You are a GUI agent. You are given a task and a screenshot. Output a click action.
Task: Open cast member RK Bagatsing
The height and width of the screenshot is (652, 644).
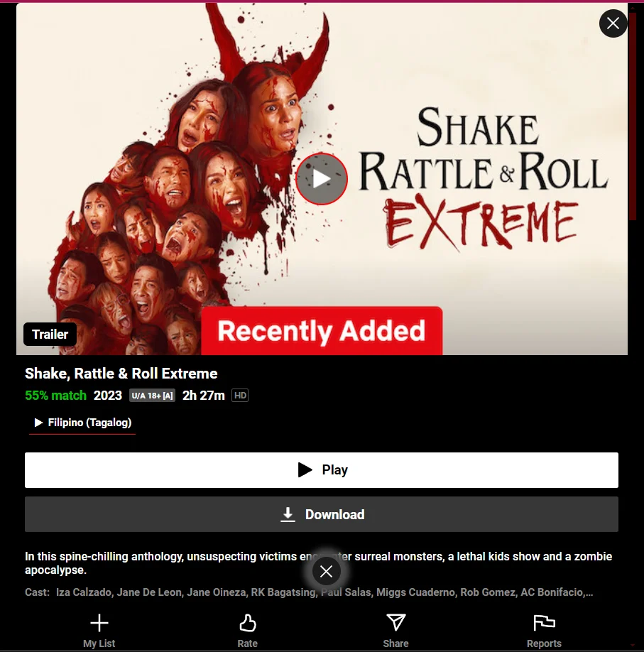(283, 592)
